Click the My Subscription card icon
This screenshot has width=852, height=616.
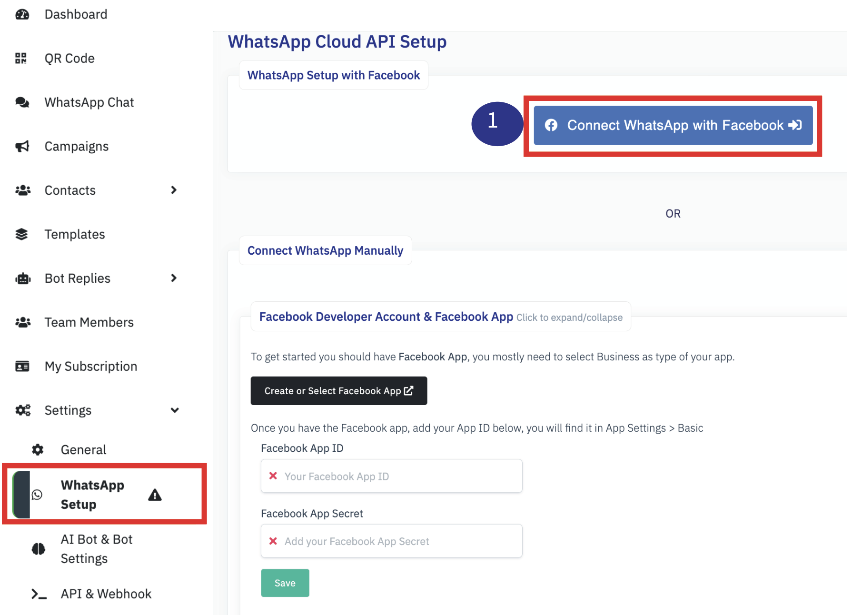click(22, 366)
